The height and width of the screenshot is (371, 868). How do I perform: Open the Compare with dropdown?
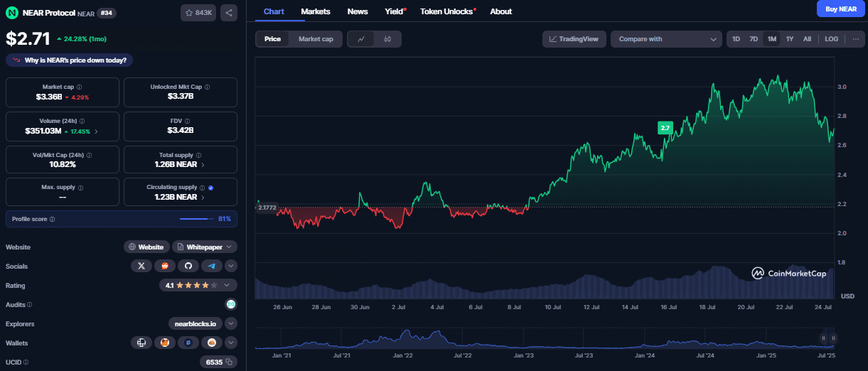668,39
